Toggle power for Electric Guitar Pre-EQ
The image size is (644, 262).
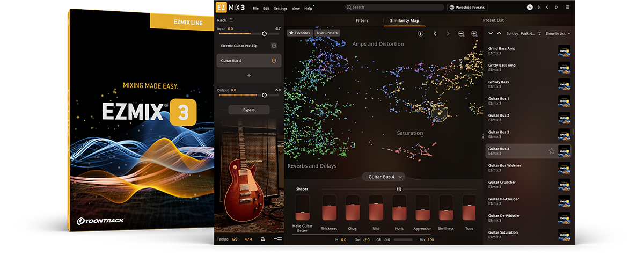[x=274, y=46]
